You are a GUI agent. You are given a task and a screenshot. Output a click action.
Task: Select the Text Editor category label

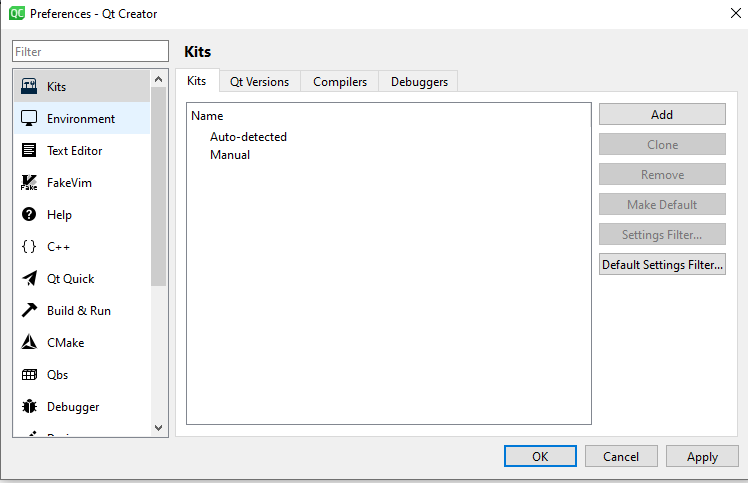point(74,151)
